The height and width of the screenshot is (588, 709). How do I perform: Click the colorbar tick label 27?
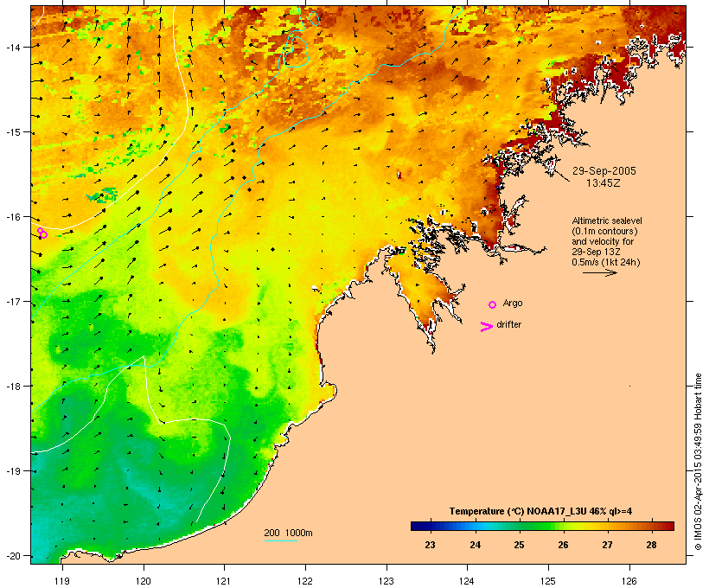click(607, 545)
